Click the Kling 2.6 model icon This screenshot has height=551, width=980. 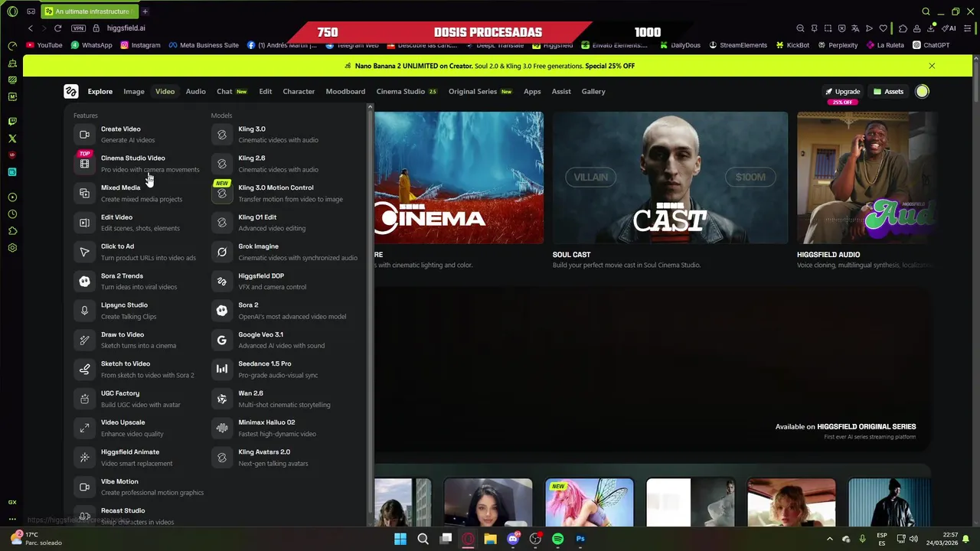point(222,164)
